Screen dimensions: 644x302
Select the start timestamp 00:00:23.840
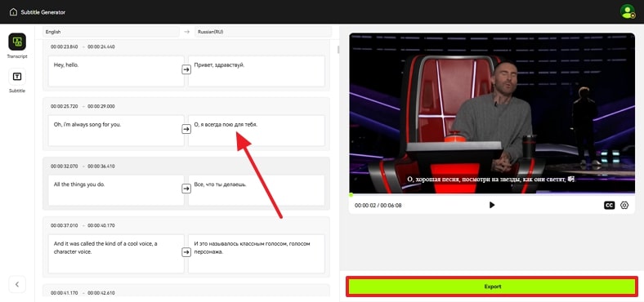(x=64, y=47)
